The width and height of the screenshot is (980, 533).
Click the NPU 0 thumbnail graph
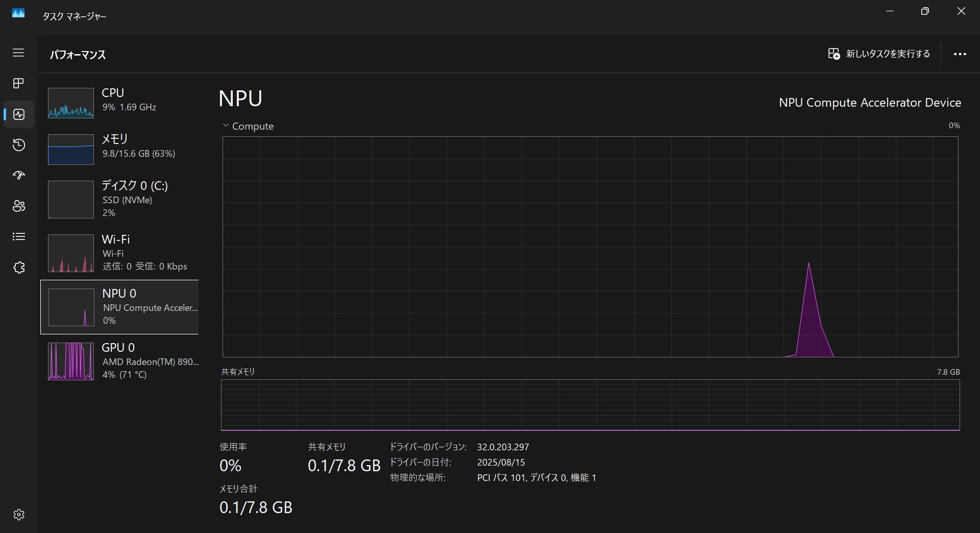tap(71, 307)
